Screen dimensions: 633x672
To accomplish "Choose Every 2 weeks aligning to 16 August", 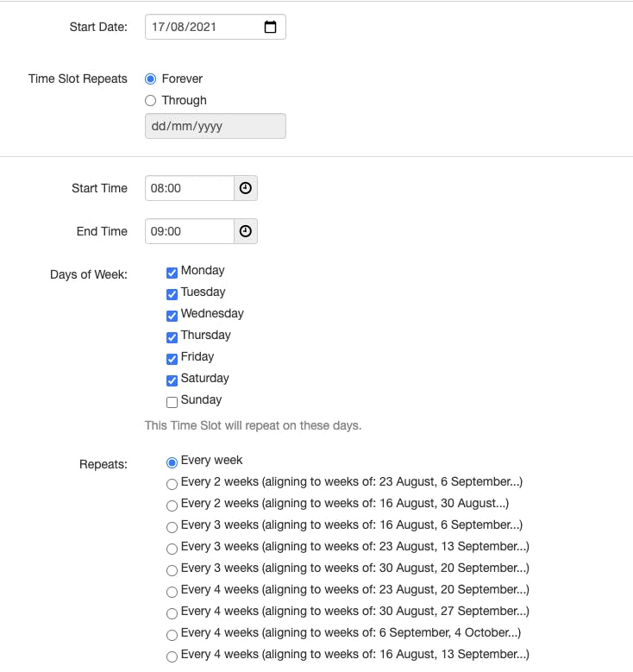I will (x=172, y=506).
